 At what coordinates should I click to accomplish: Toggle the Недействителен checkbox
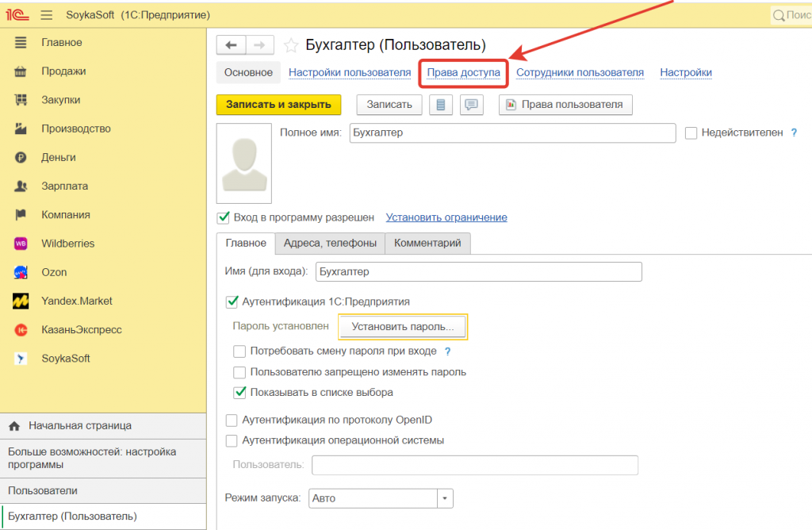click(691, 133)
